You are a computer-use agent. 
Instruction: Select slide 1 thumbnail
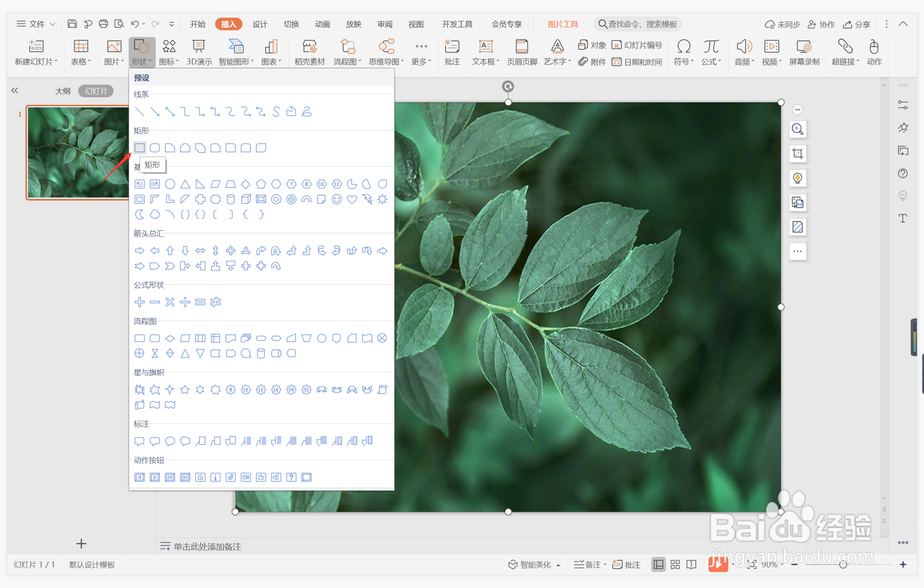tap(78, 152)
